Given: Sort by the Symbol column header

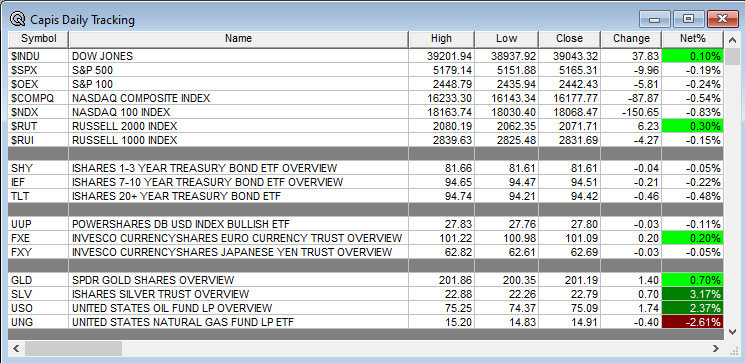Looking at the screenshot, I should click(x=39, y=39).
